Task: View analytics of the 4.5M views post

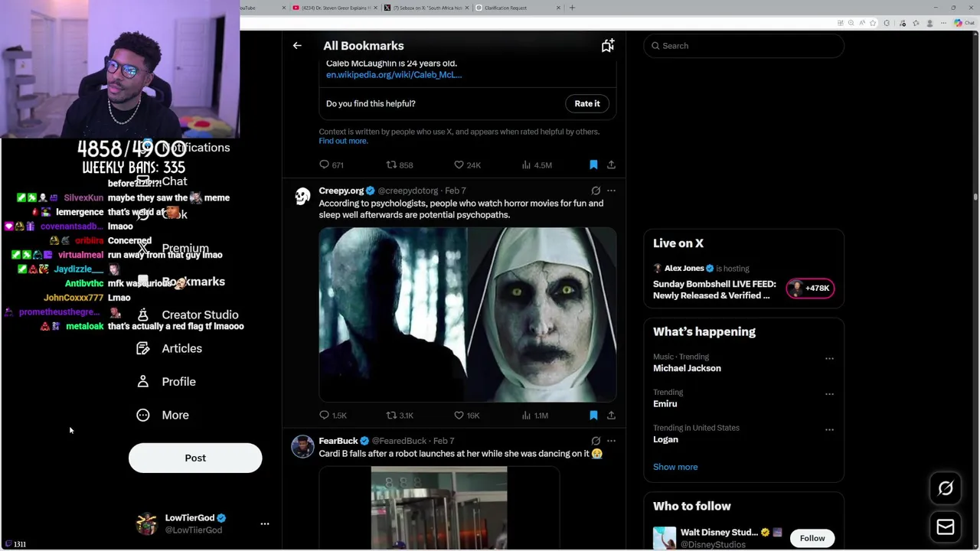Action: coord(537,165)
